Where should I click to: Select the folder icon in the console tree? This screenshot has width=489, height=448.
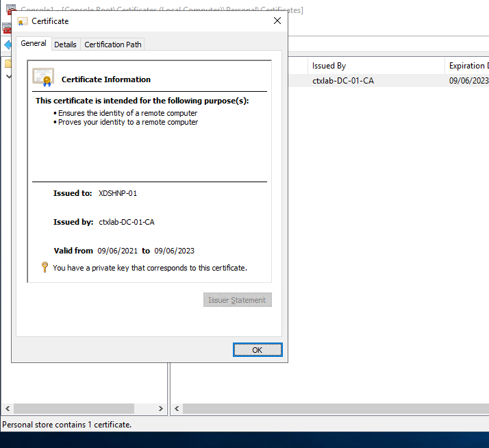click(7, 64)
